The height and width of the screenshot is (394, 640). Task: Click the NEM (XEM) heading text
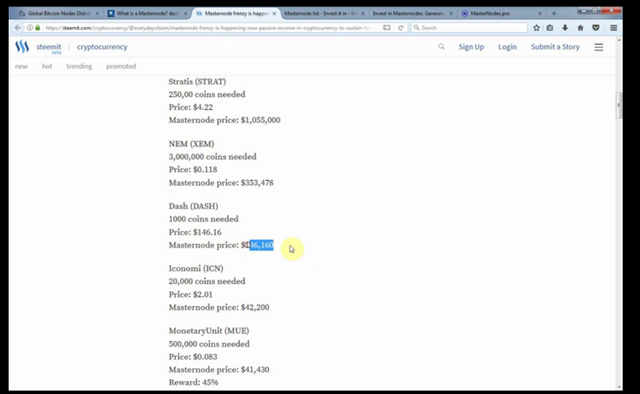pyautogui.click(x=191, y=144)
